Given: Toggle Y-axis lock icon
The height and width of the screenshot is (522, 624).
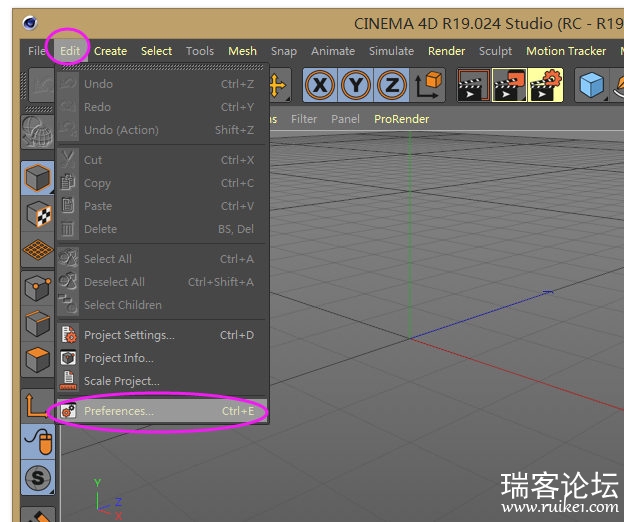Looking at the screenshot, I should [356, 85].
